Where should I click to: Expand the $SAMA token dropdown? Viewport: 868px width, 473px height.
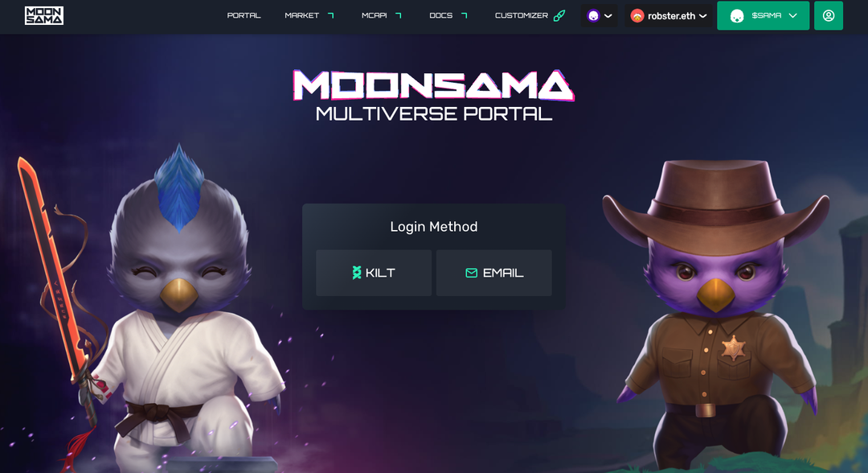coord(763,15)
